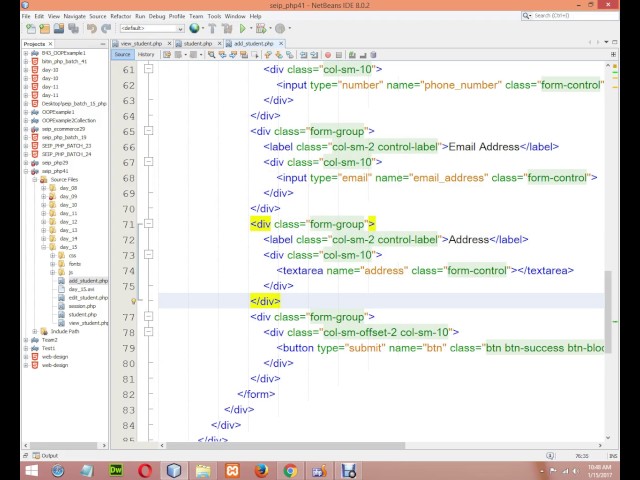
Task: Click the Undo arrow icon
Action: click(x=91, y=29)
